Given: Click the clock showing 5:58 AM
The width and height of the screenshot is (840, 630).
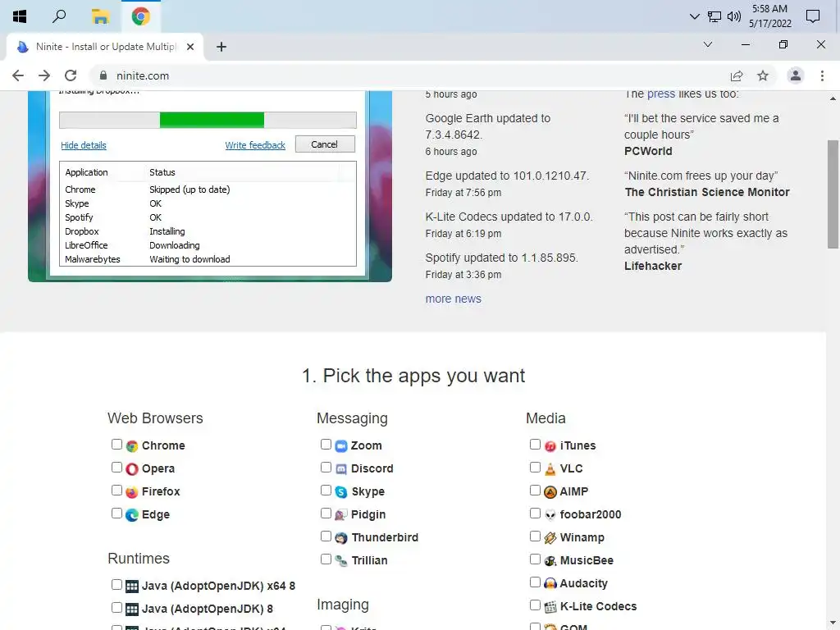Looking at the screenshot, I should [769, 16].
